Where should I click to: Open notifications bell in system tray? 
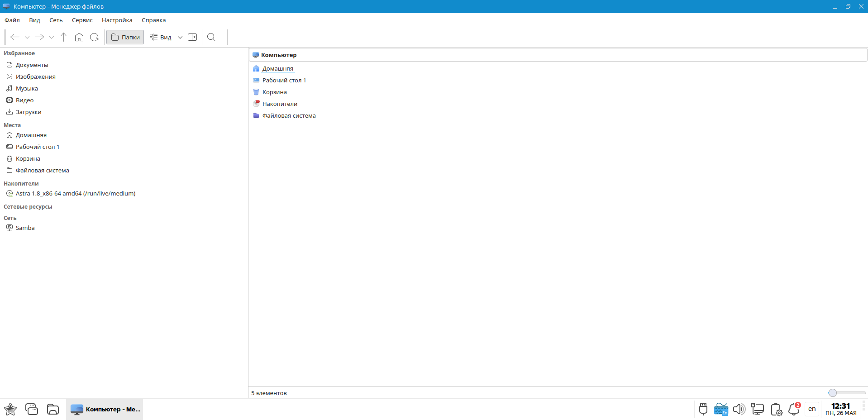coord(794,409)
